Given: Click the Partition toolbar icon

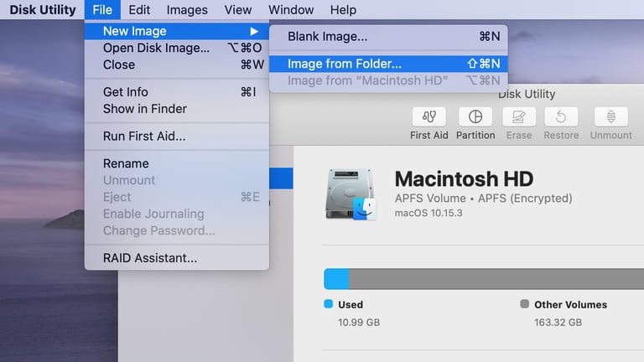Looking at the screenshot, I should click(x=475, y=117).
